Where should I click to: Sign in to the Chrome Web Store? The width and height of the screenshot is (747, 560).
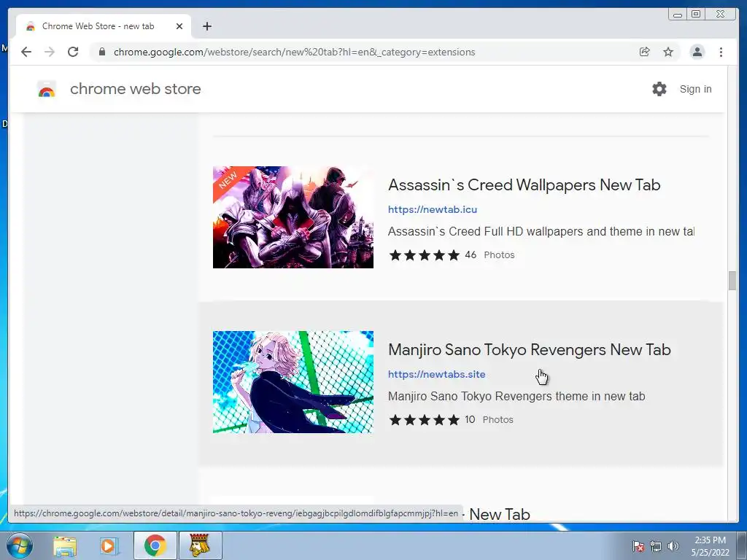(695, 89)
